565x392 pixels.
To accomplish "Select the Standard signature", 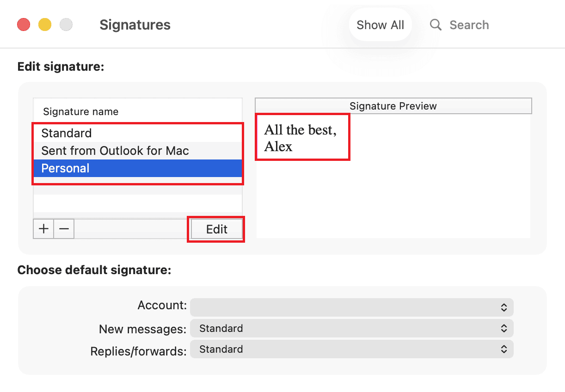I will (67, 133).
